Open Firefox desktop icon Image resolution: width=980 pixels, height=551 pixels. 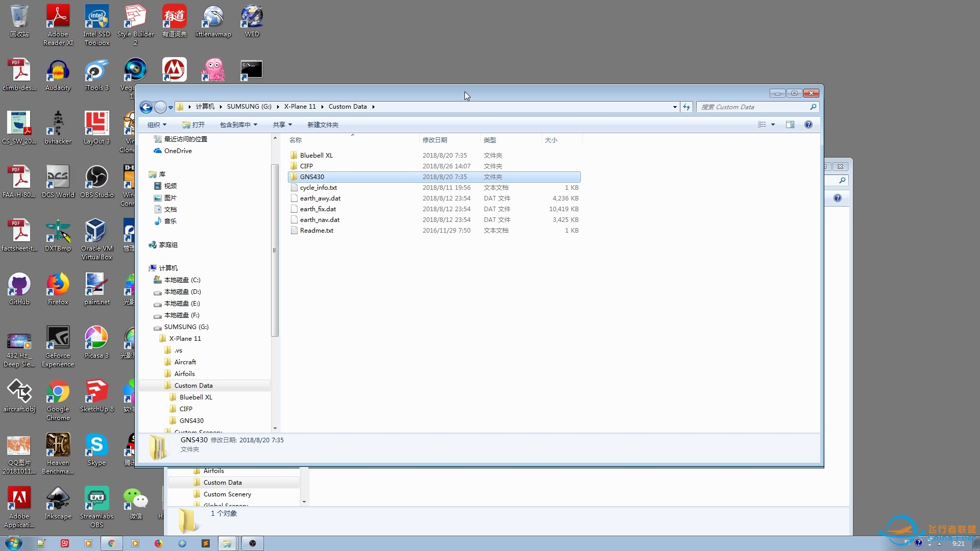click(58, 289)
